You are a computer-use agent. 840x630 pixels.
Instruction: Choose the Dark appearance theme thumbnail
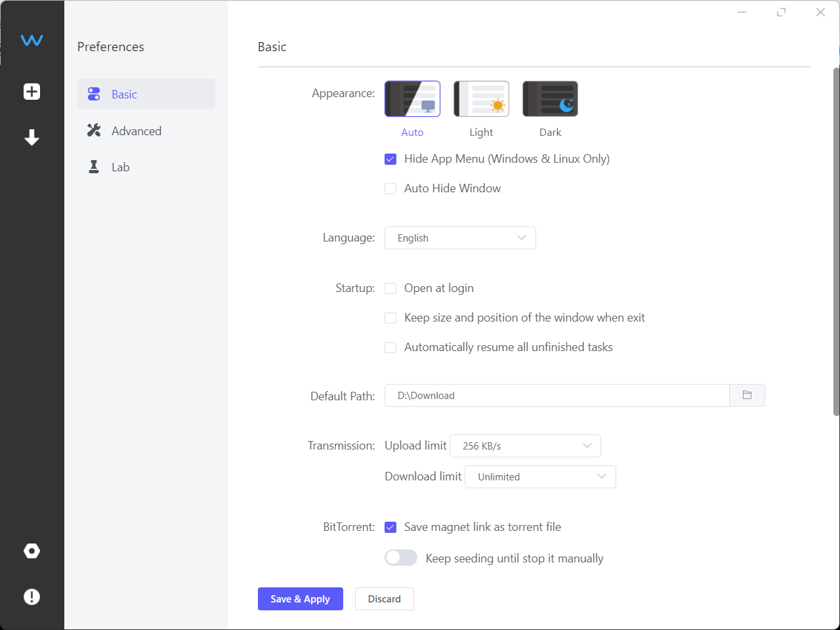pos(550,99)
